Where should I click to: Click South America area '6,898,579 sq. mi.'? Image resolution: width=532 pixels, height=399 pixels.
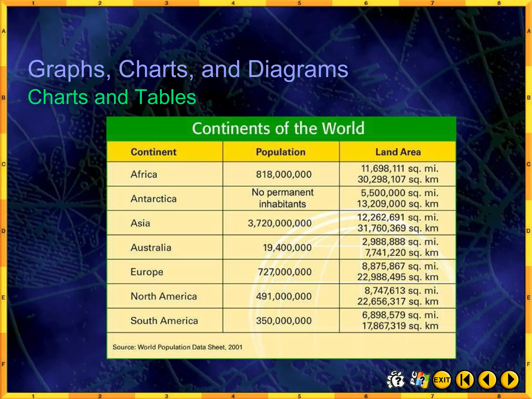400,315
